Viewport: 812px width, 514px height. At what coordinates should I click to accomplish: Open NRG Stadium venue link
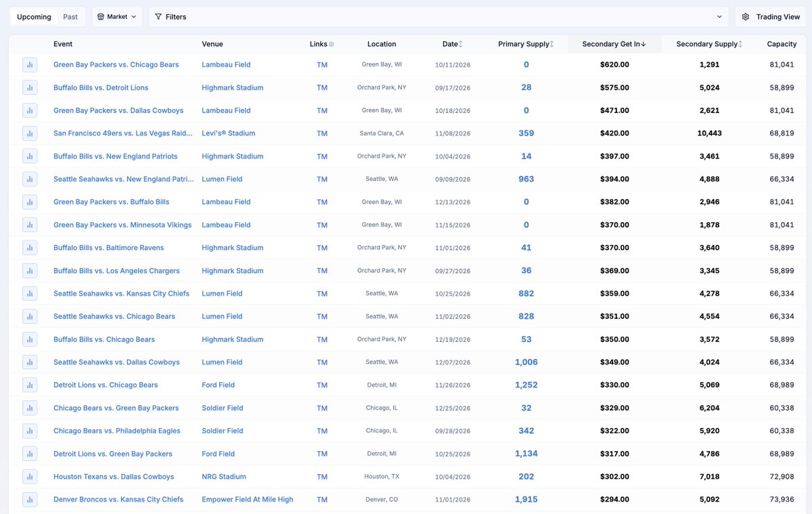224,477
